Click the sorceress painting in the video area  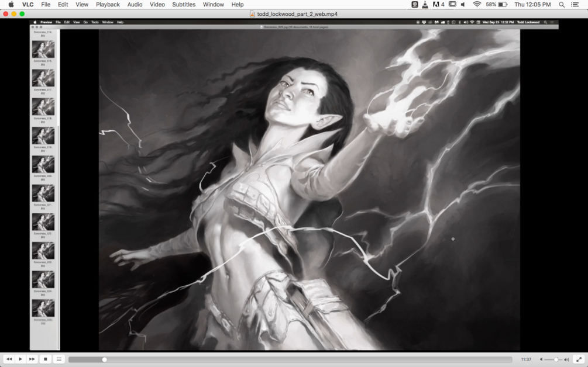click(310, 190)
